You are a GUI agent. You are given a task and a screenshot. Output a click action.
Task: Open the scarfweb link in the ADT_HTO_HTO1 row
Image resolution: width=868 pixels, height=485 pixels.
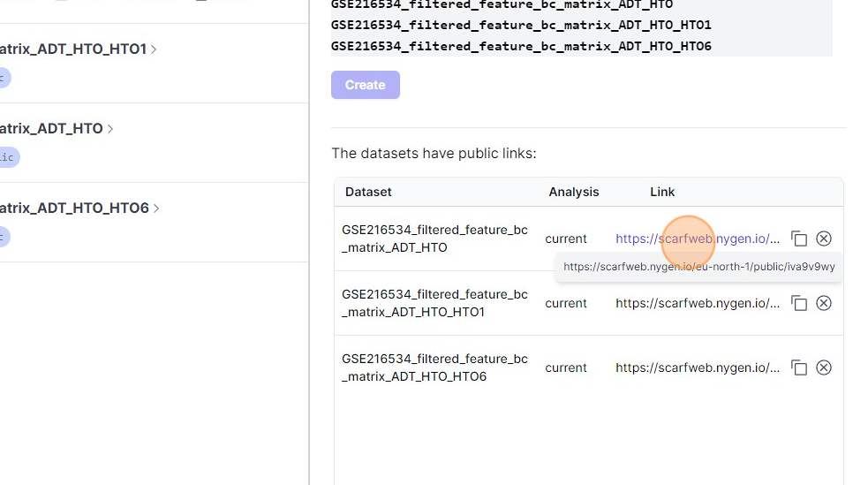pyautogui.click(x=698, y=303)
